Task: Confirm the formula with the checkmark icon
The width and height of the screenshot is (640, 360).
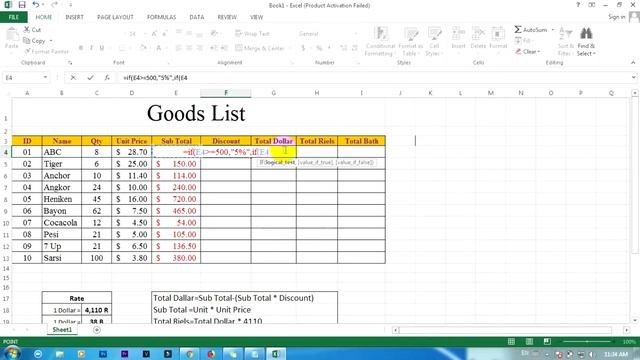Action: point(90,78)
